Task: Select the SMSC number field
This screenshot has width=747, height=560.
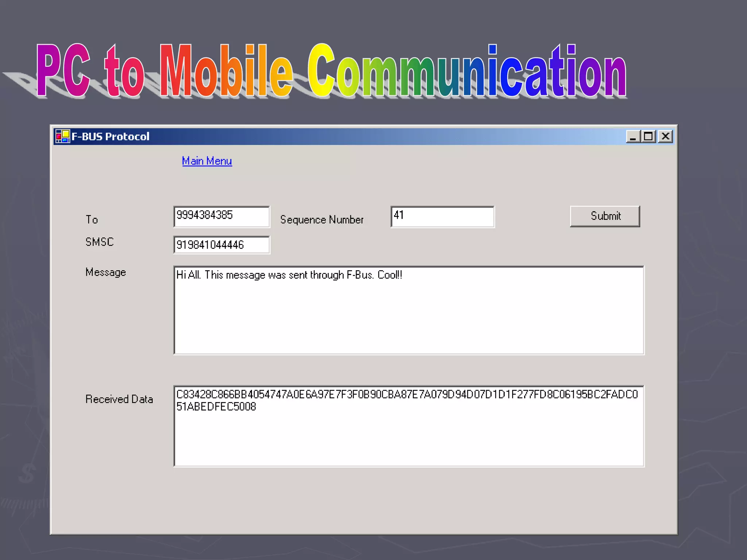Action: pyautogui.click(x=221, y=245)
